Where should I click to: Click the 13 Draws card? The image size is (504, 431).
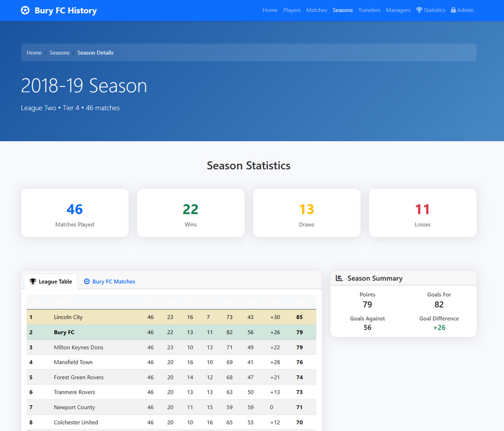[307, 213]
